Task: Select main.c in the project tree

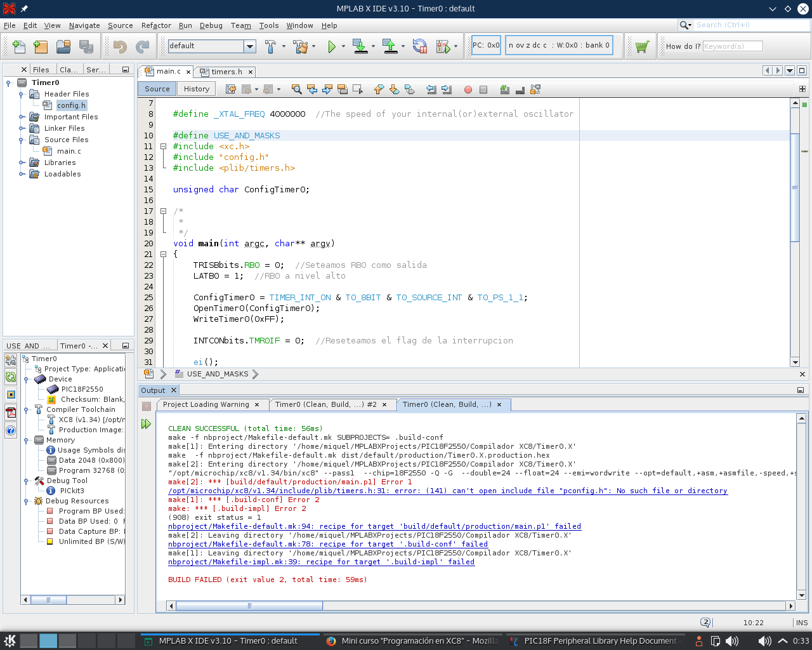Action: tap(69, 151)
